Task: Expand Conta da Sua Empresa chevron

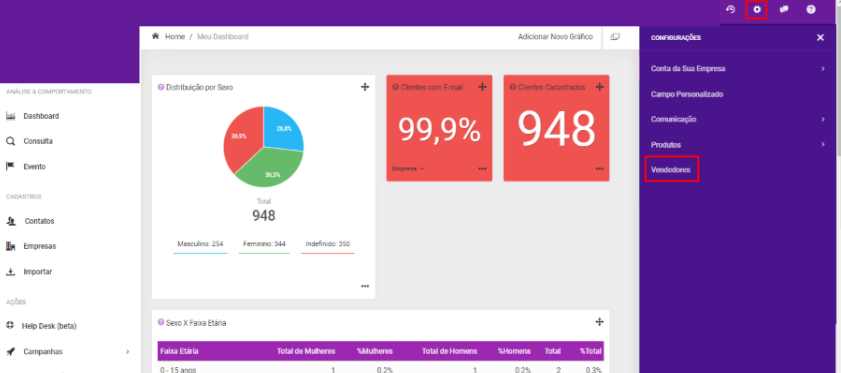Action: pyautogui.click(x=823, y=69)
